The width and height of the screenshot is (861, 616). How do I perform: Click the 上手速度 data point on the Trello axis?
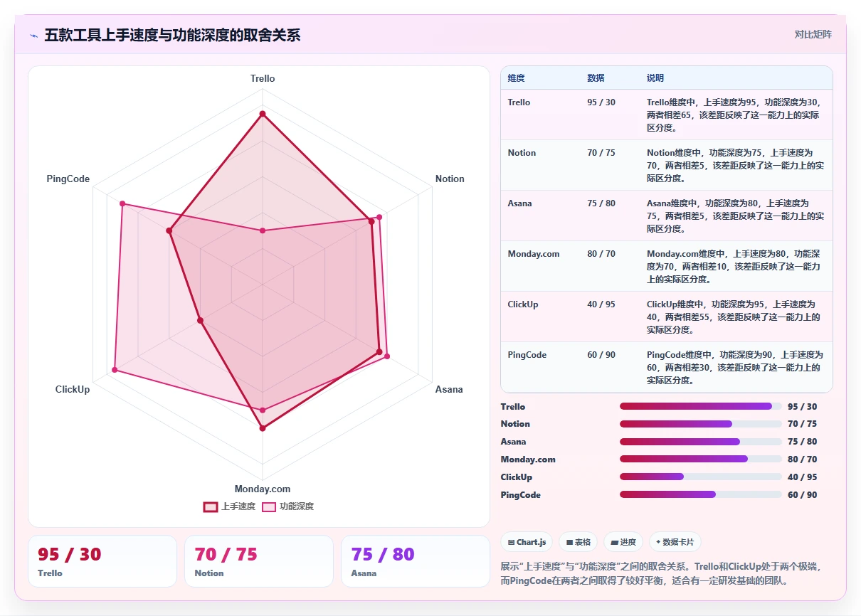263,114
